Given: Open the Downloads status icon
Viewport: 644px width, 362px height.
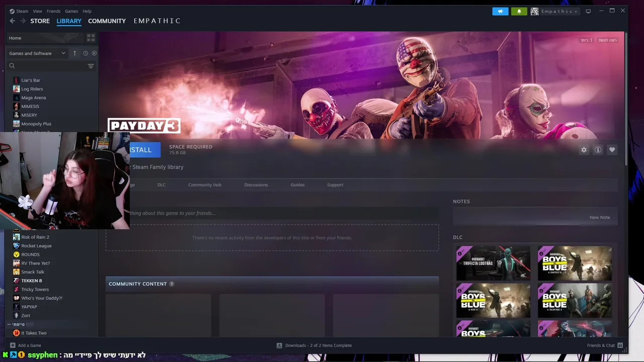Looking at the screenshot, I should pos(279,345).
